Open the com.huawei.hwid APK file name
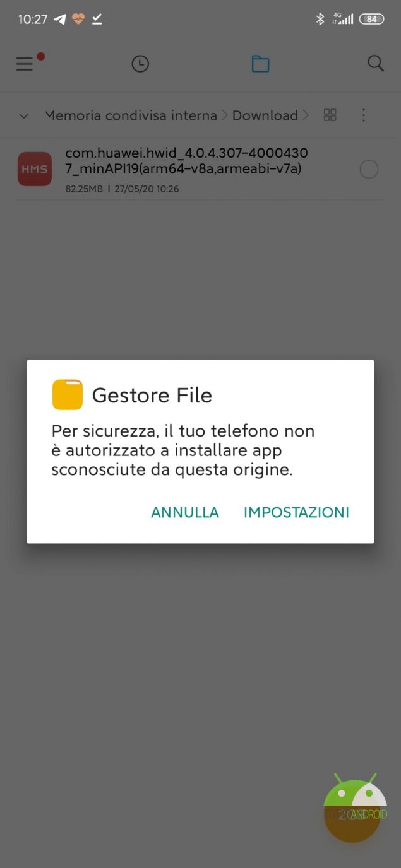The image size is (401, 868). [x=186, y=161]
